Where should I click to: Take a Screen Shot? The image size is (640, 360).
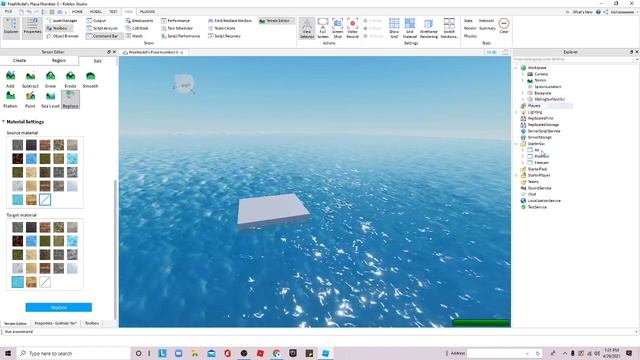[x=338, y=28]
